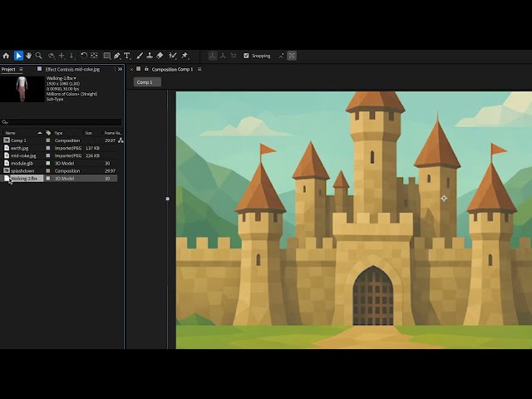
Task: Select the Rectangle shape tool
Action: pos(107,56)
